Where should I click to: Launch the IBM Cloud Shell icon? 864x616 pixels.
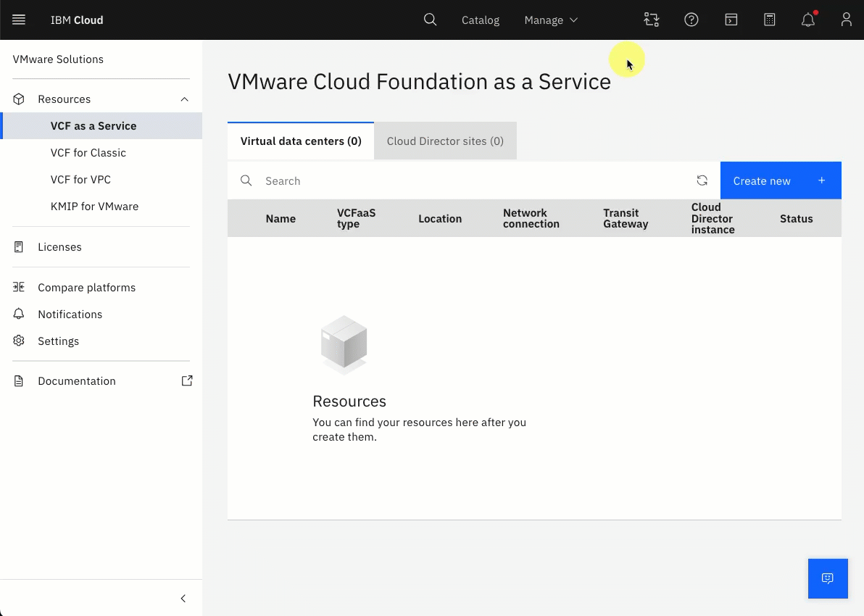[731, 20]
